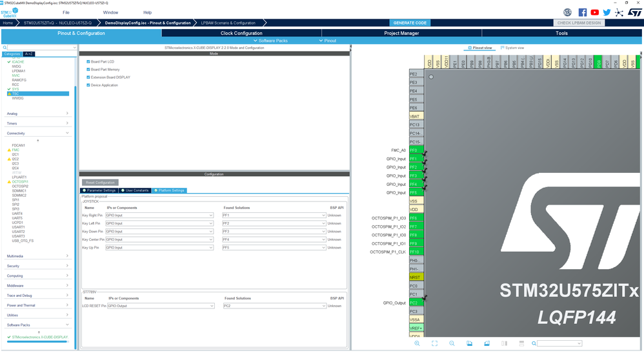
Task: Zoom out of the pinout chip view
Action: (452, 343)
